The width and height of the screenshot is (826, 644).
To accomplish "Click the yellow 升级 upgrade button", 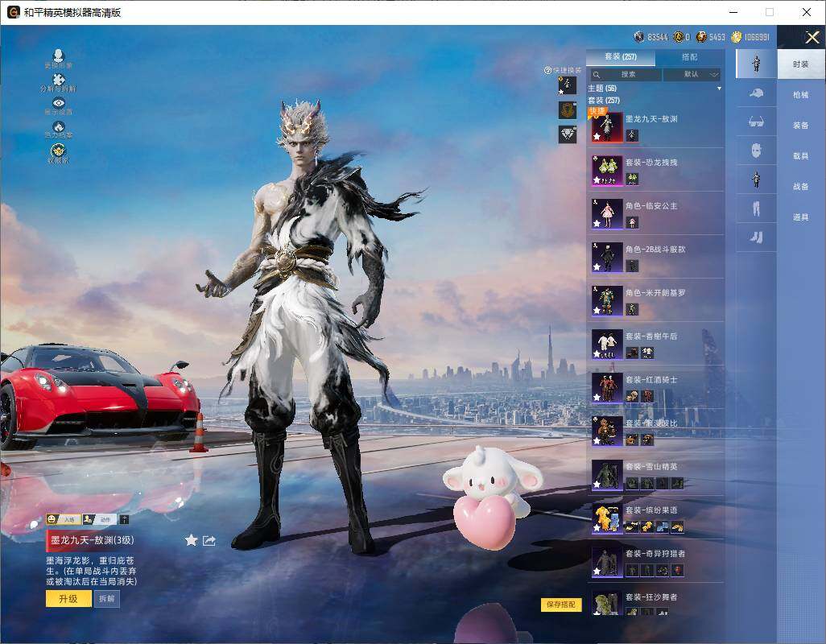I will pyautogui.click(x=68, y=599).
